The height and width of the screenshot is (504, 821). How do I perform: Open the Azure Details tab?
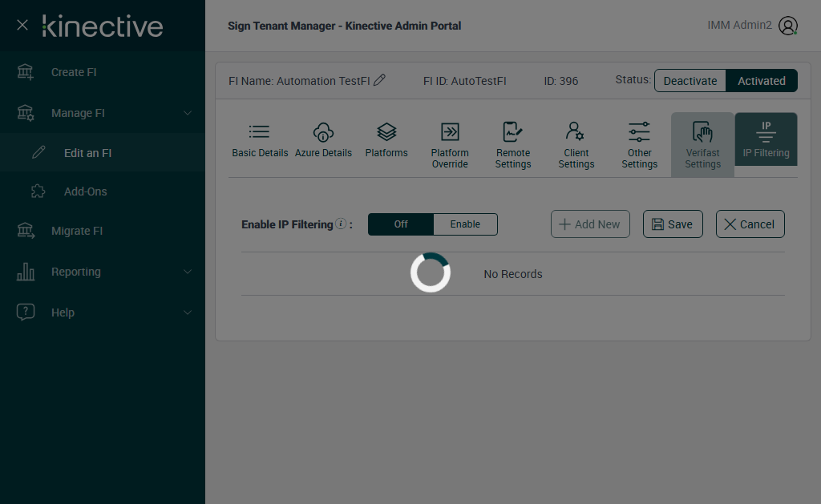coord(323,139)
